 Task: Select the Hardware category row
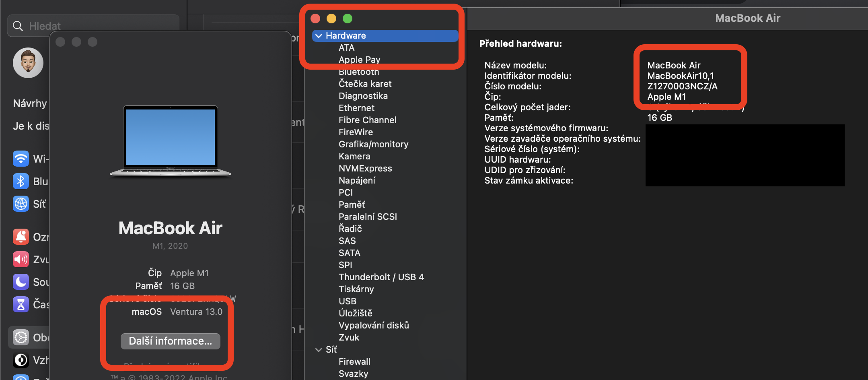click(x=385, y=35)
